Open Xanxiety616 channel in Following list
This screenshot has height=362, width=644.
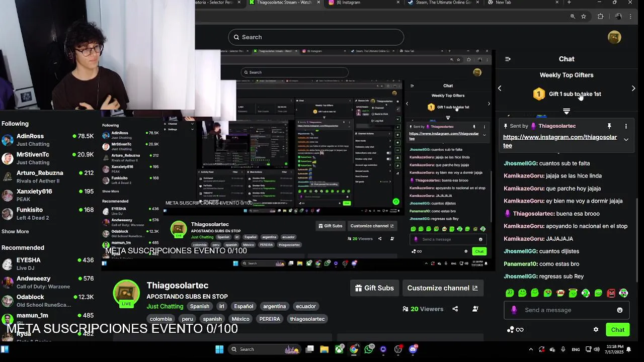point(48,195)
